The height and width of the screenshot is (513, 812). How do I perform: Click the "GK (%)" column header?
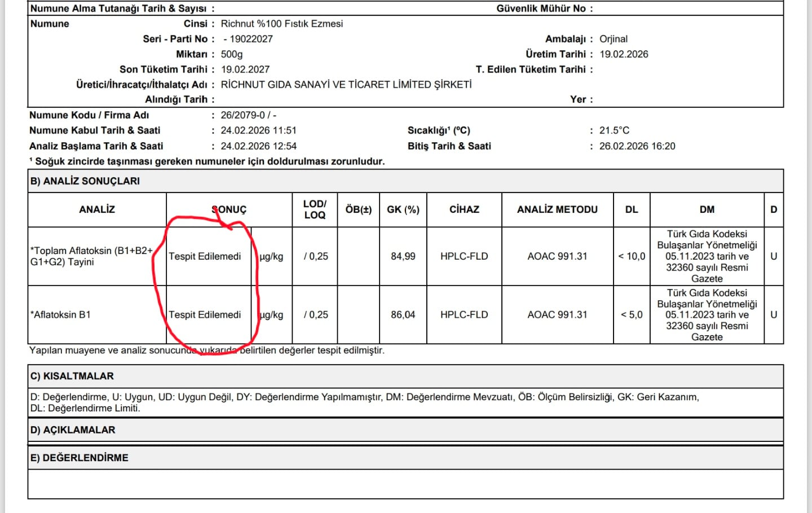click(403, 209)
